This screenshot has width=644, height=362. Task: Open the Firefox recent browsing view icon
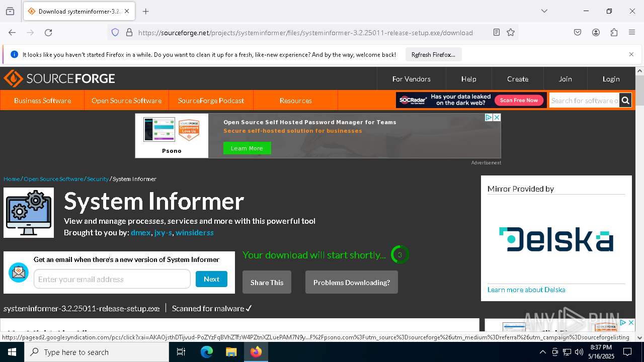coord(10,11)
